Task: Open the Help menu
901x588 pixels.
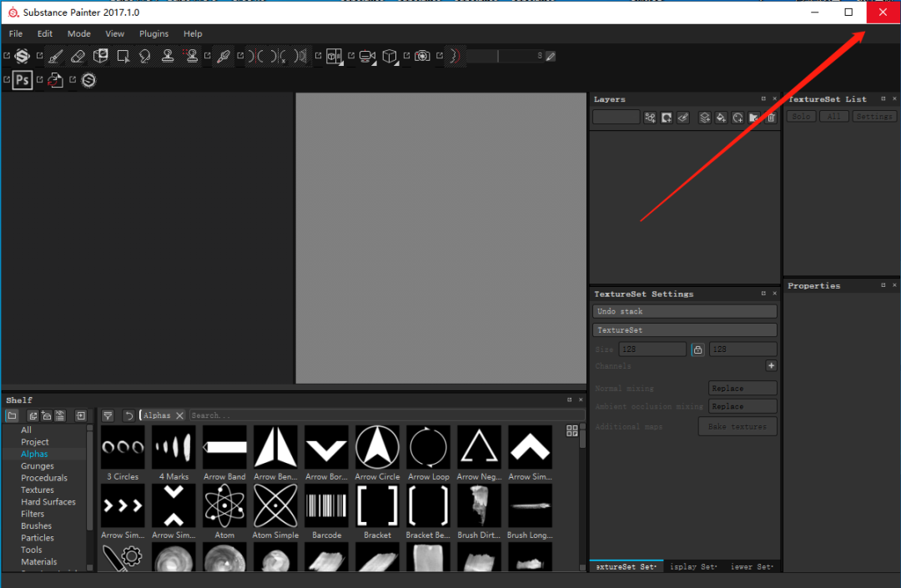Action: pyautogui.click(x=193, y=34)
